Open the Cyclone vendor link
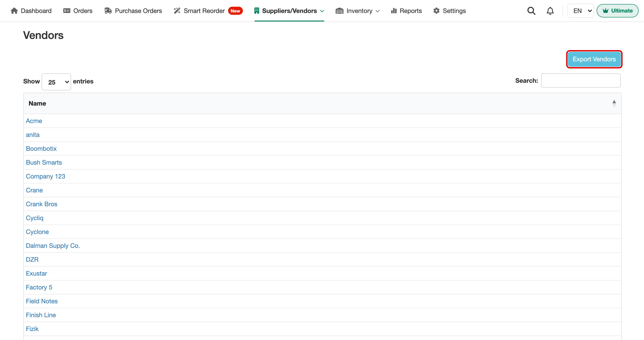The image size is (644, 340). (x=37, y=232)
